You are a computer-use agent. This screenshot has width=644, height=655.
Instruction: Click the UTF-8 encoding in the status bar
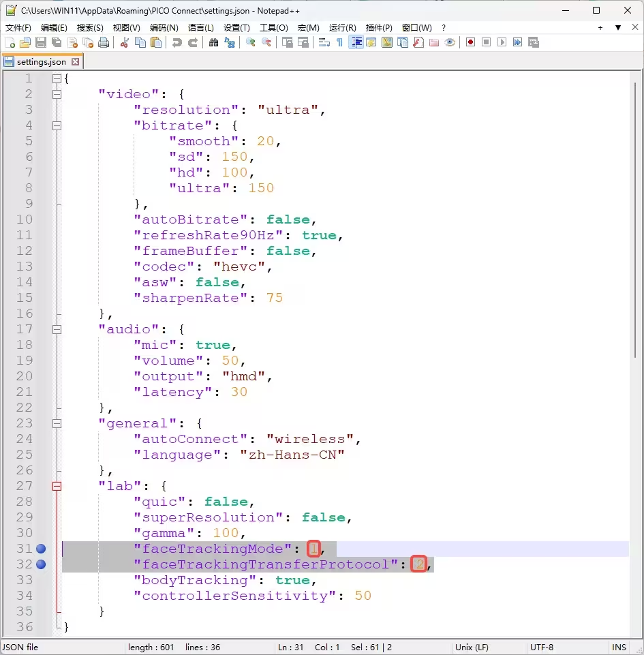pos(541,647)
